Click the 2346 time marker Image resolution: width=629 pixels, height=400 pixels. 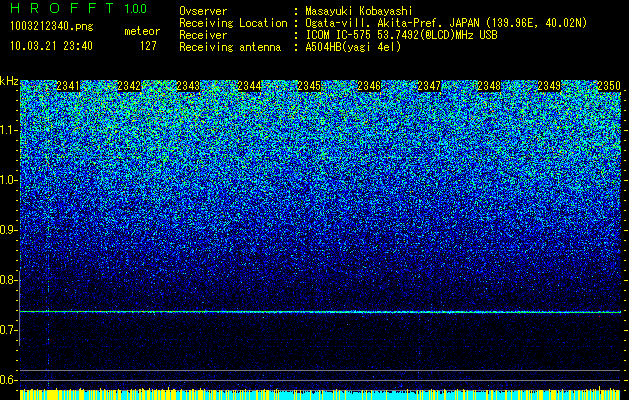[369, 86]
